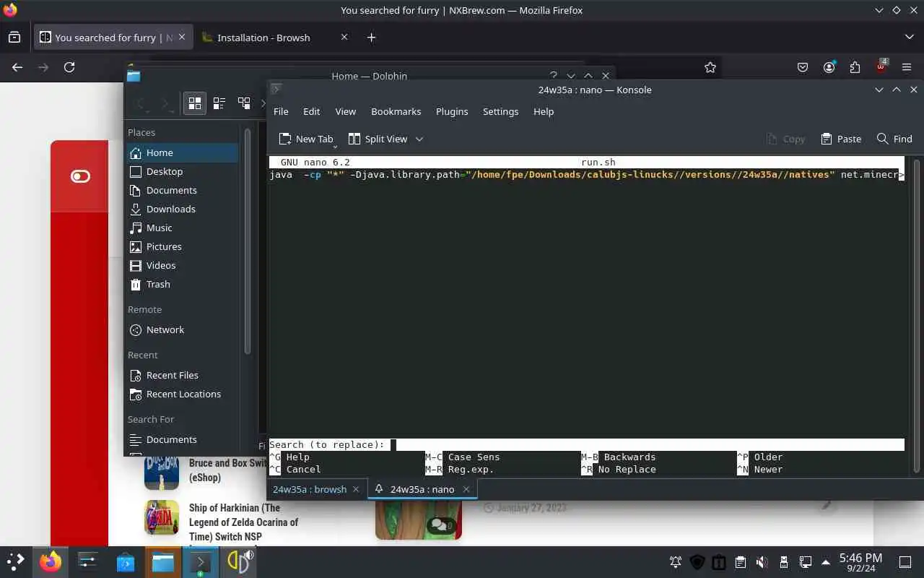Image resolution: width=924 pixels, height=578 pixels.
Task: Close the 24w35a : browsh tab
Action: point(355,489)
